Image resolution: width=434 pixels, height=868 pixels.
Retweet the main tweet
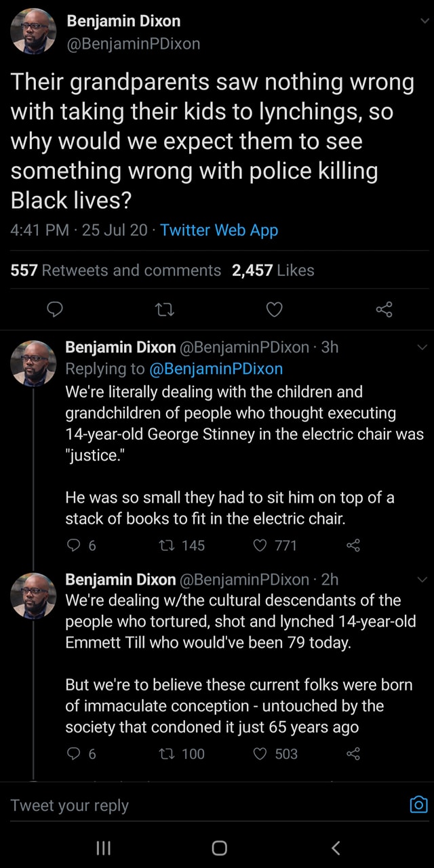[x=165, y=310]
